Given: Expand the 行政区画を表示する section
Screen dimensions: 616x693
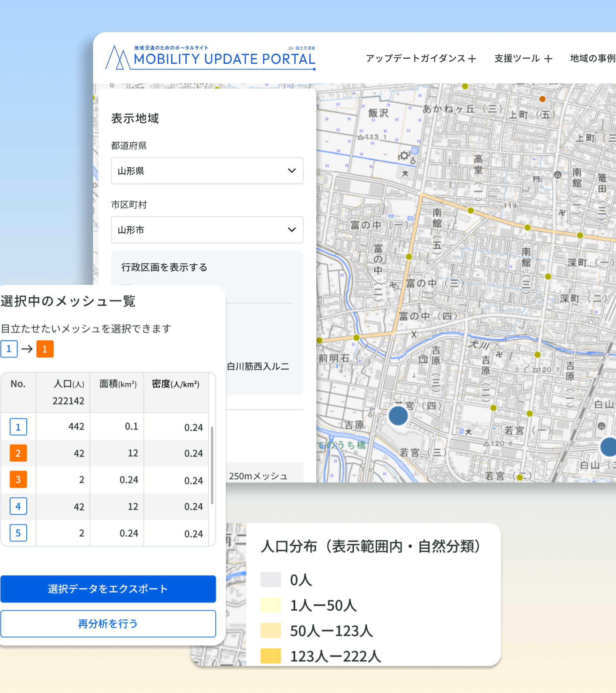Looking at the screenshot, I should pos(164,267).
